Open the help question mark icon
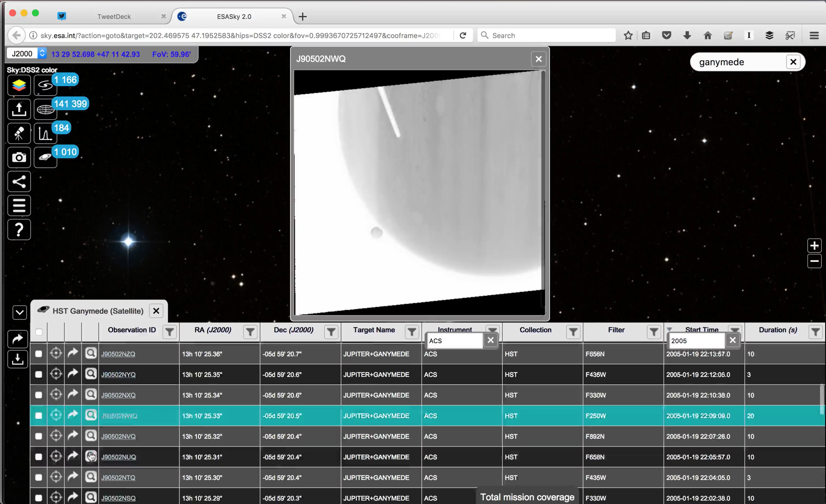This screenshot has width=826, height=504. tap(19, 229)
